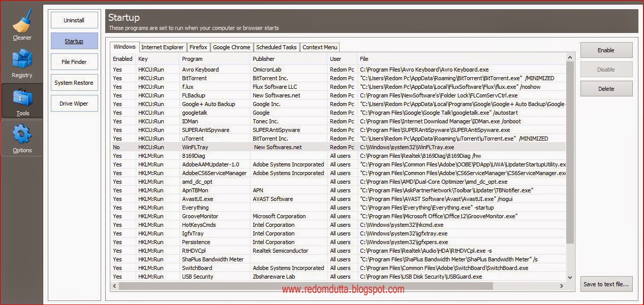This screenshot has width=644, height=305.
Task: Sort by the Enabled column header
Action: tap(123, 59)
